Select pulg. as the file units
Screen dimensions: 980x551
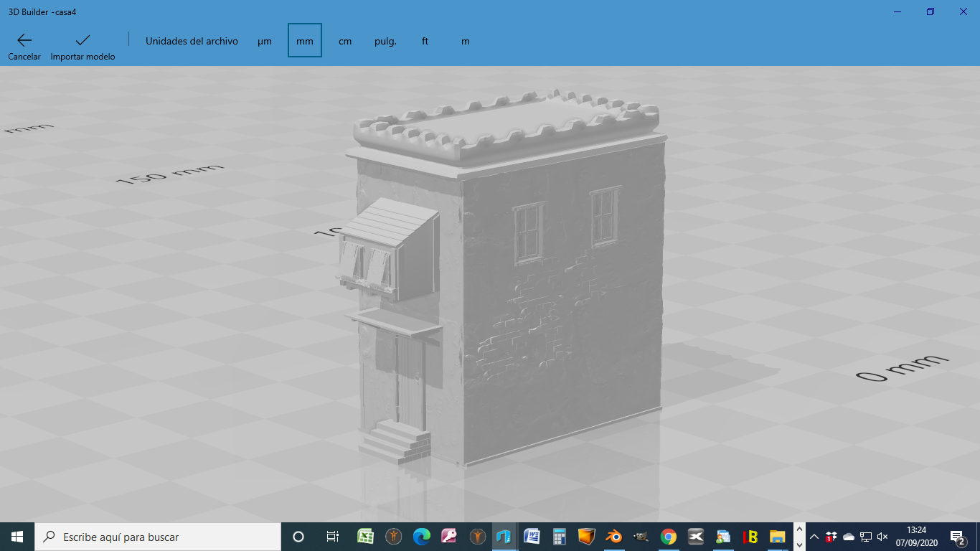(385, 41)
